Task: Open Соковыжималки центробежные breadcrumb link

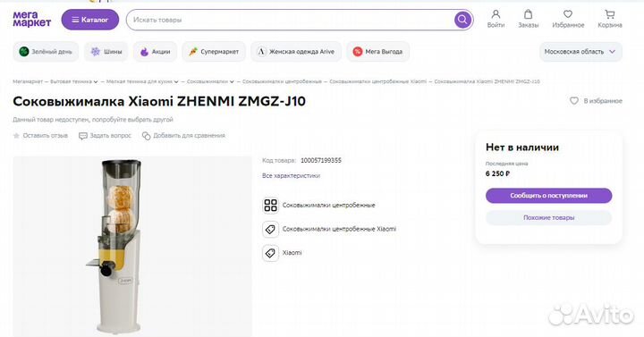Action: click(282, 81)
